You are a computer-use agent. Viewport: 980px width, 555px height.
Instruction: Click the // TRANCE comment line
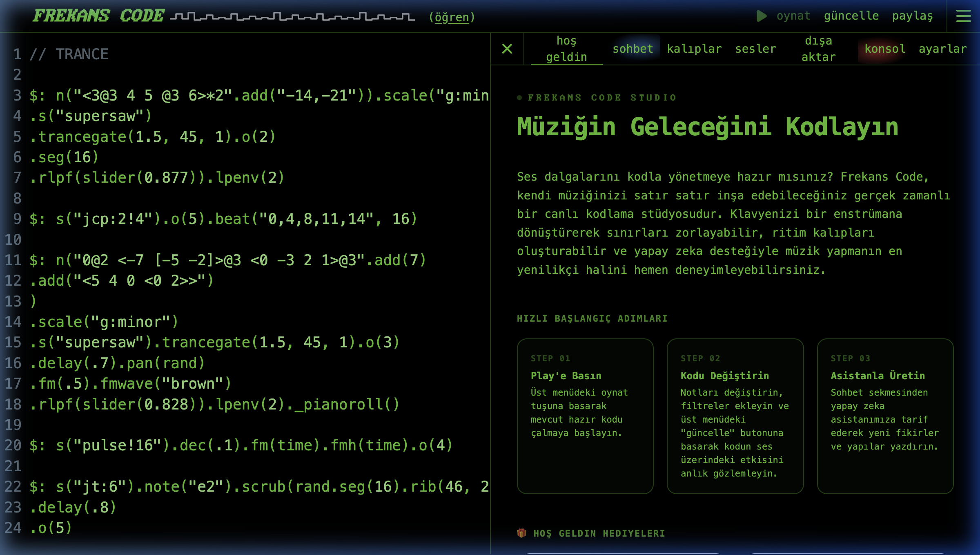(69, 54)
